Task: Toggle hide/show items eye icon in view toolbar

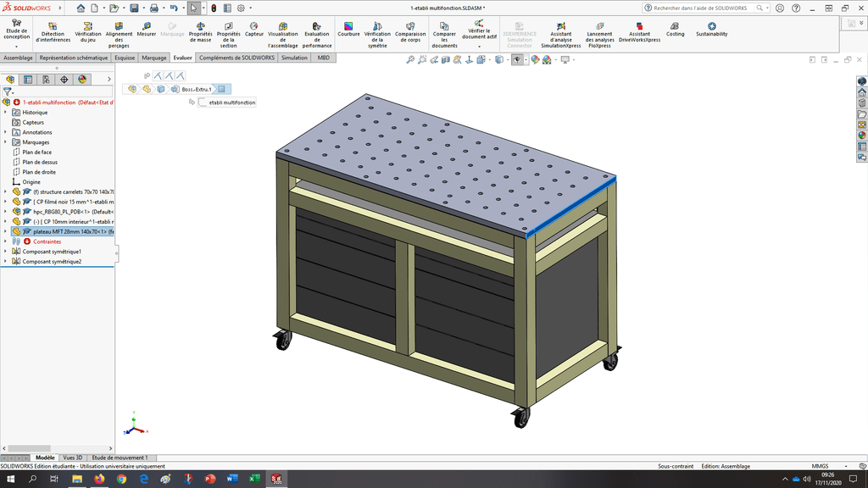Action: 515,60
